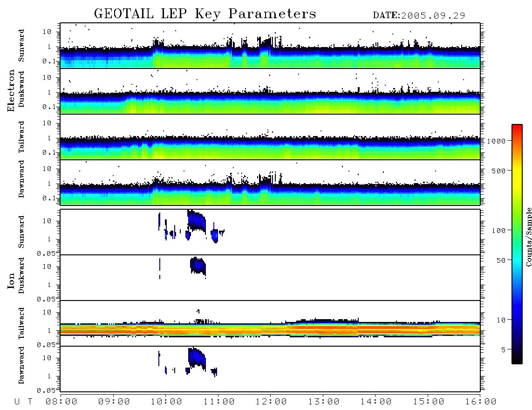Click the "10:00" time tick label
The image size is (532, 410).
[166, 402]
